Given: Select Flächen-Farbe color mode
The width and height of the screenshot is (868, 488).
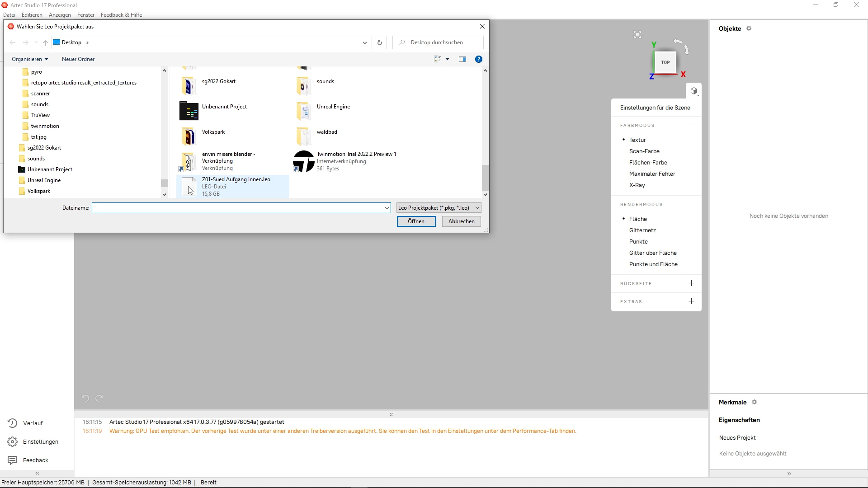Looking at the screenshot, I should (x=648, y=163).
